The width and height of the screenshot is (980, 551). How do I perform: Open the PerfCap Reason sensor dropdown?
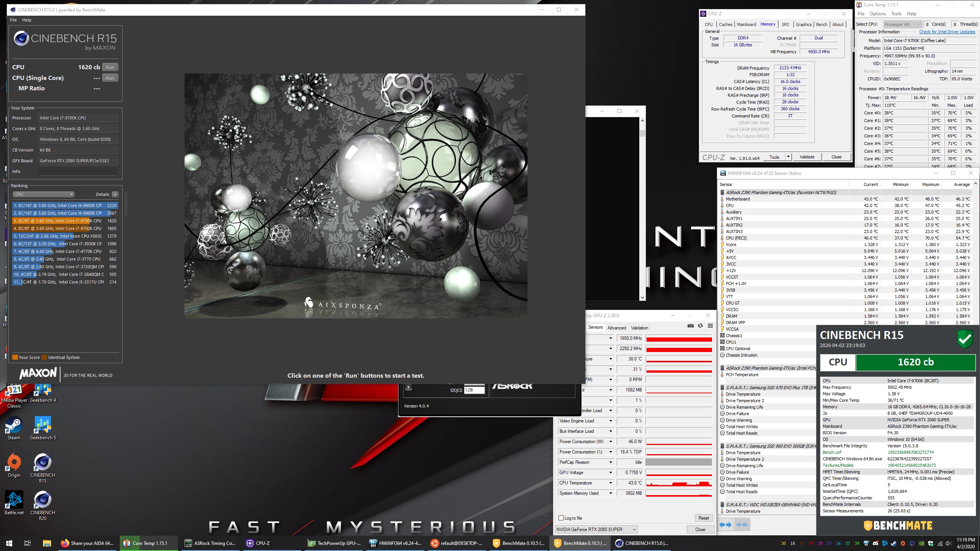(611, 462)
